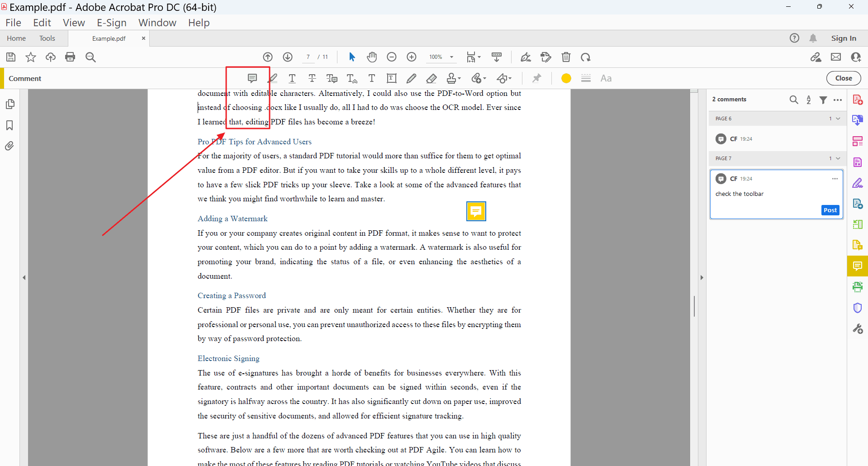Image resolution: width=868 pixels, height=466 pixels.
Task: Activate the Hand pan tool
Action: click(x=372, y=57)
